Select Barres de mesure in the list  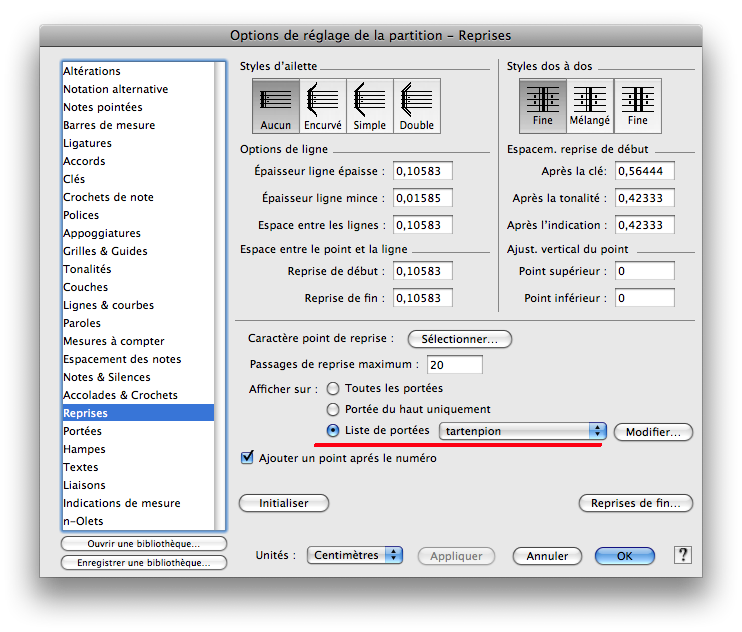109,125
